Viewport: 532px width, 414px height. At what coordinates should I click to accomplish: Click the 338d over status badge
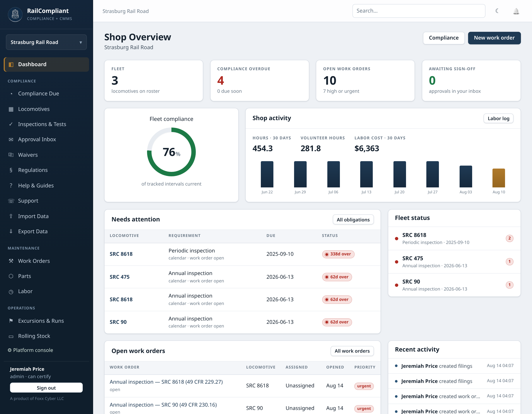338,254
